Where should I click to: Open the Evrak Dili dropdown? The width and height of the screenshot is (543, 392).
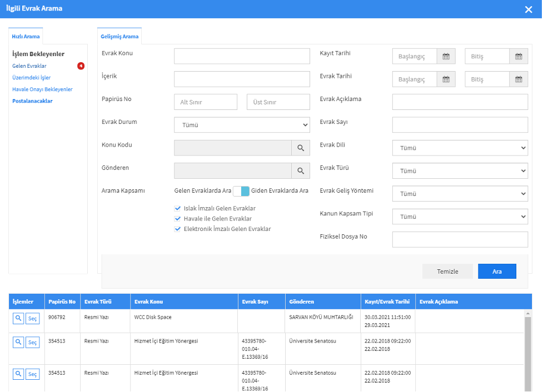pyautogui.click(x=460, y=148)
